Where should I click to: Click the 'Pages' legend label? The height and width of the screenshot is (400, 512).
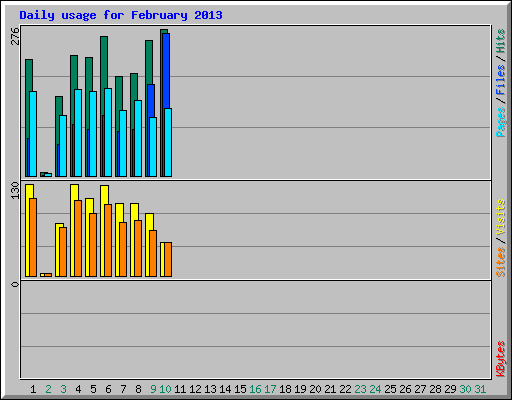[500, 122]
